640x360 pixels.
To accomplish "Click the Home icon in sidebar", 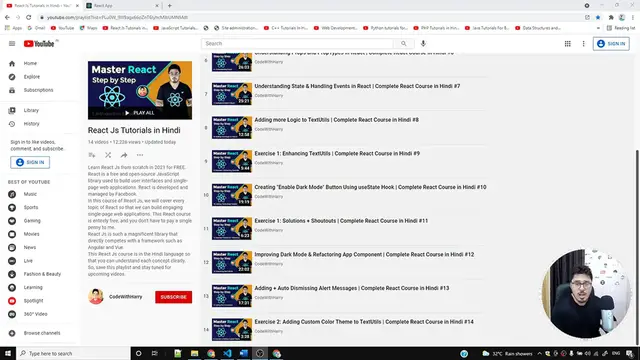I will click(12, 64).
